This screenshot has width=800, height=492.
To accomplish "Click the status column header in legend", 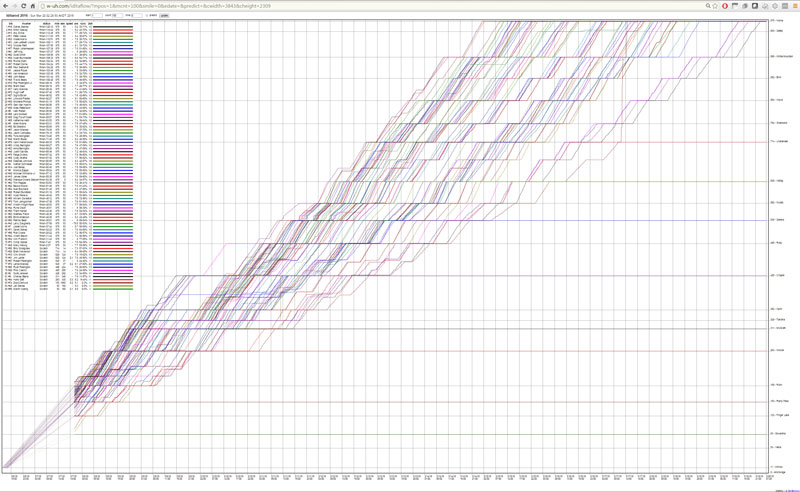I will point(46,23).
